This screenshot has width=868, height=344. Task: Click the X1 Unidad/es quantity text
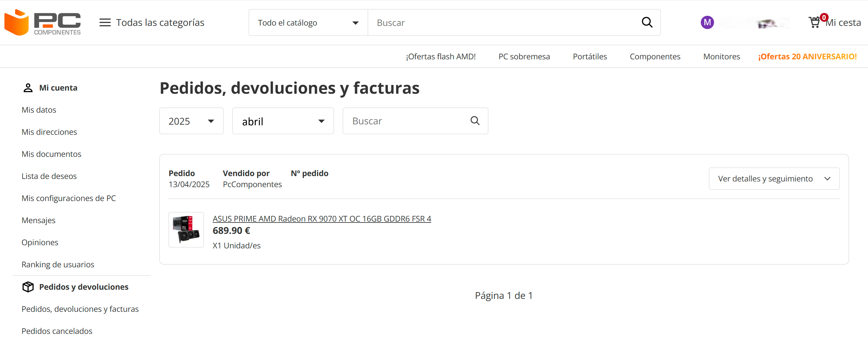click(x=236, y=246)
